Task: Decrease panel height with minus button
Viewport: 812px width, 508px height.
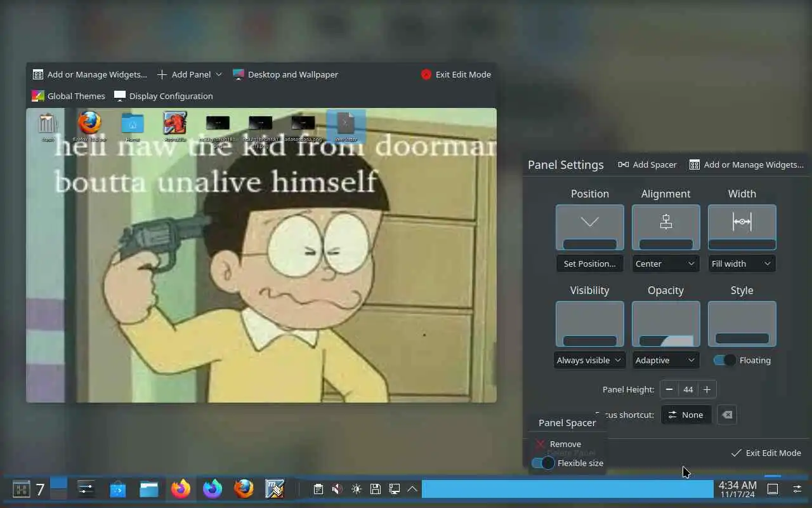Action: coord(669,389)
